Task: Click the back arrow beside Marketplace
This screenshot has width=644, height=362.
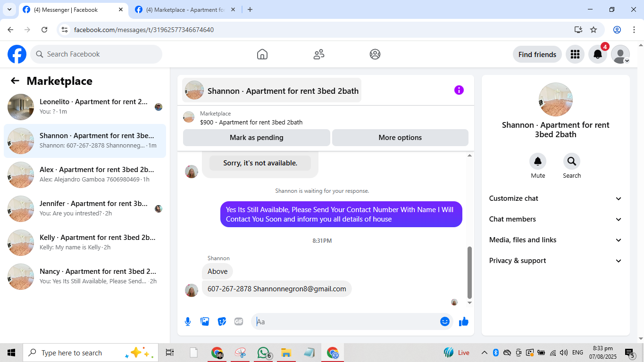Action: pyautogui.click(x=15, y=81)
